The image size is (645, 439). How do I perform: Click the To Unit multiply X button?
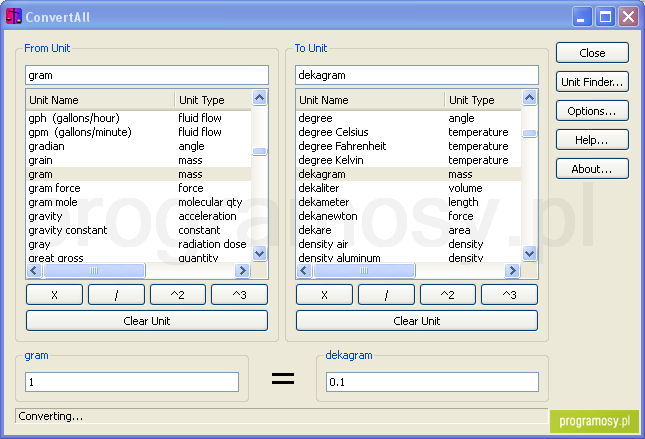coord(324,295)
